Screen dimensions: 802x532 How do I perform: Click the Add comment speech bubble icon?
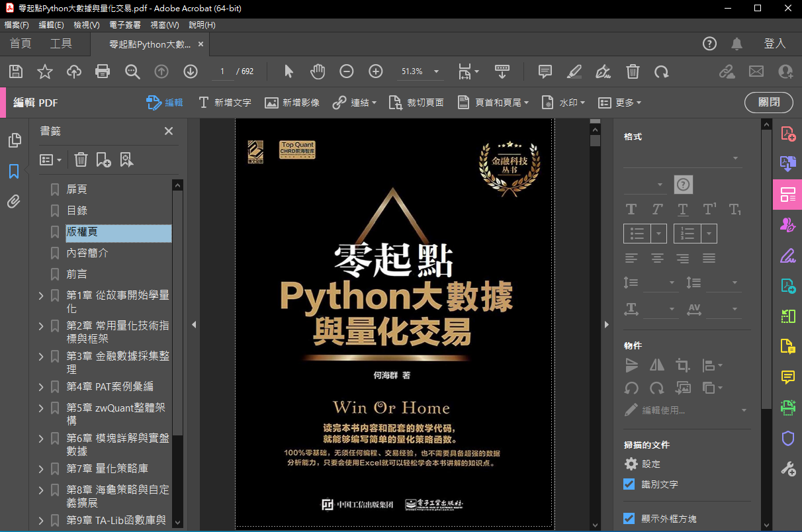coord(545,71)
